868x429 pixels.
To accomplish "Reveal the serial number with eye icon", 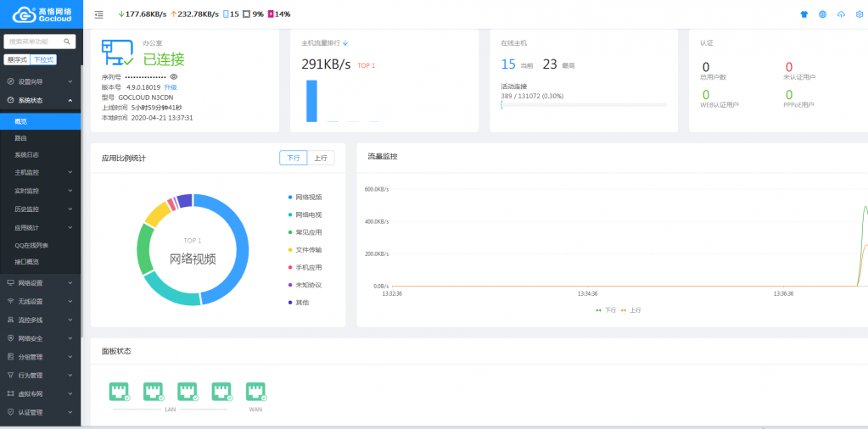I will (x=174, y=76).
